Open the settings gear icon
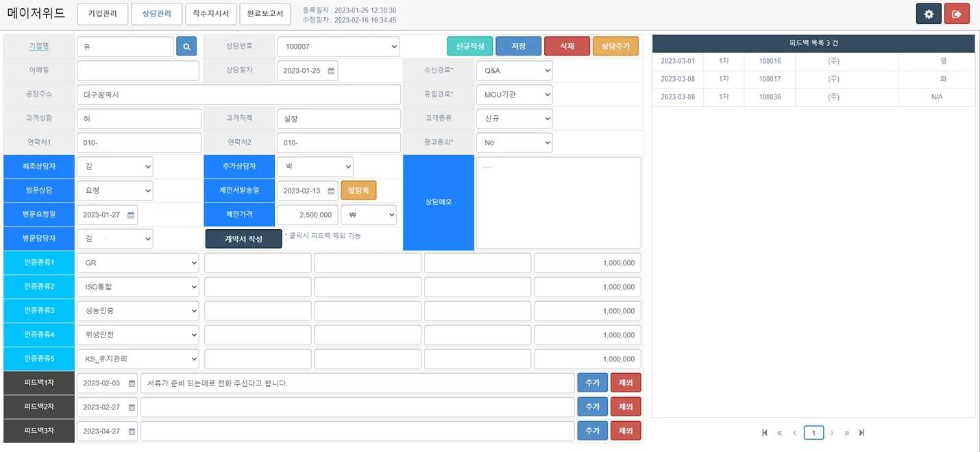Image resolution: width=980 pixels, height=452 pixels. point(929,14)
